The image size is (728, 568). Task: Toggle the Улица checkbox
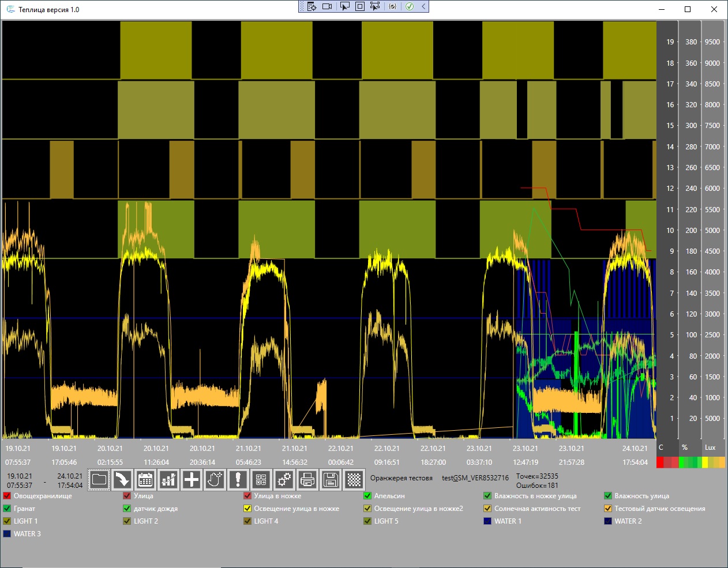pyautogui.click(x=127, y=496)
